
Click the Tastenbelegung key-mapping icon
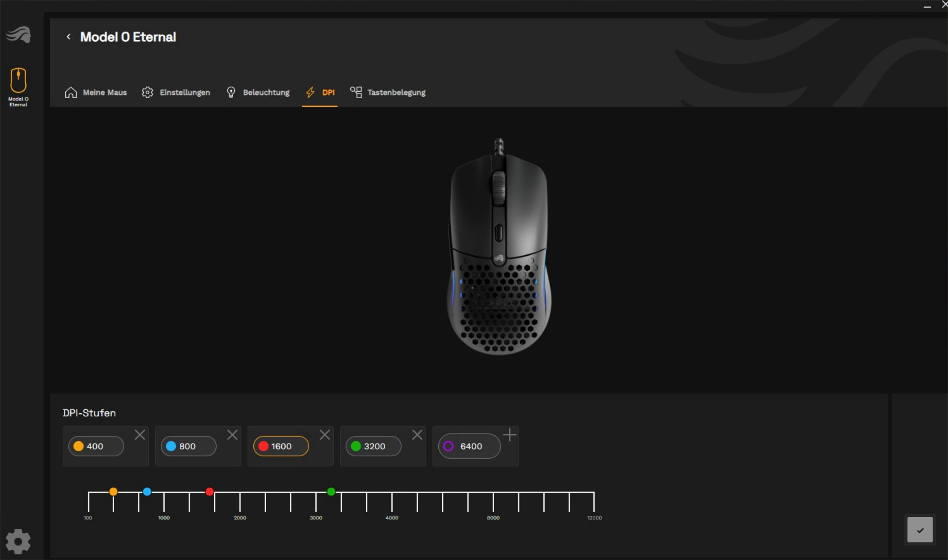[x=356, y=93]
